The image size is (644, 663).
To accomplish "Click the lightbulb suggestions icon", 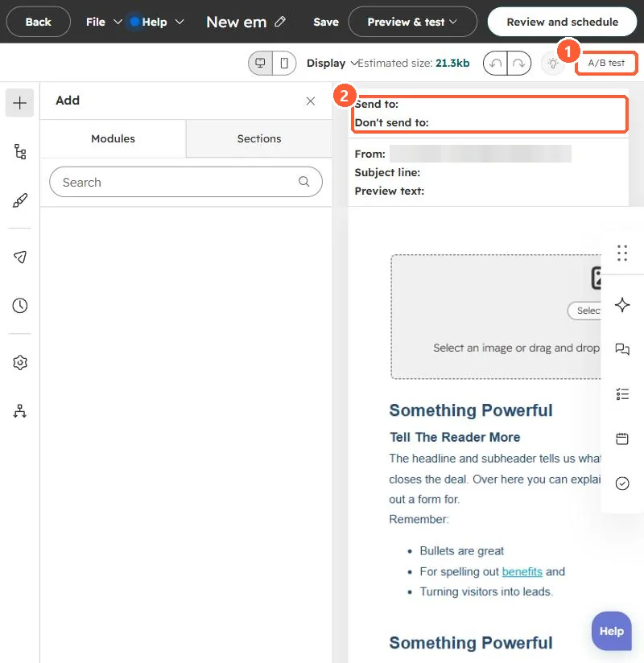I will 552,64.
